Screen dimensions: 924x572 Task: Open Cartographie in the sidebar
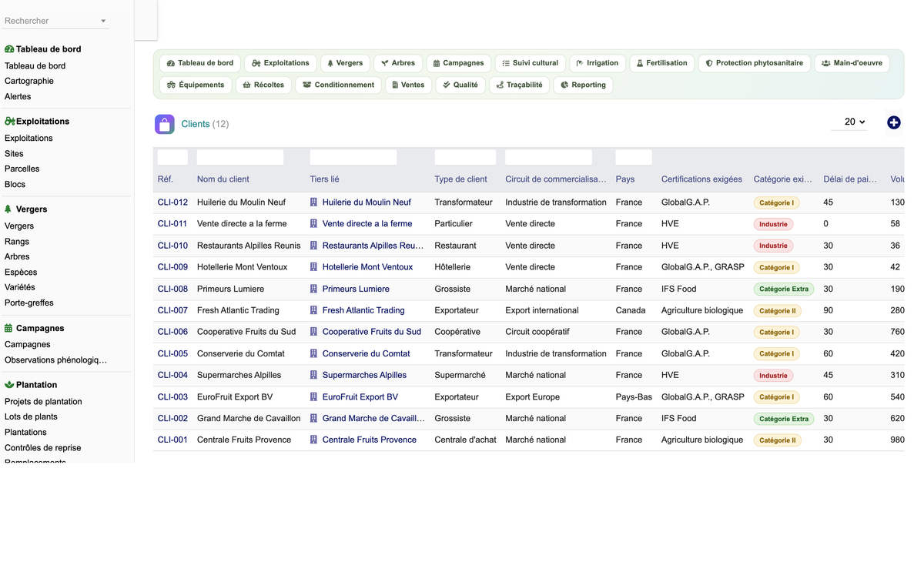[29, 81]
